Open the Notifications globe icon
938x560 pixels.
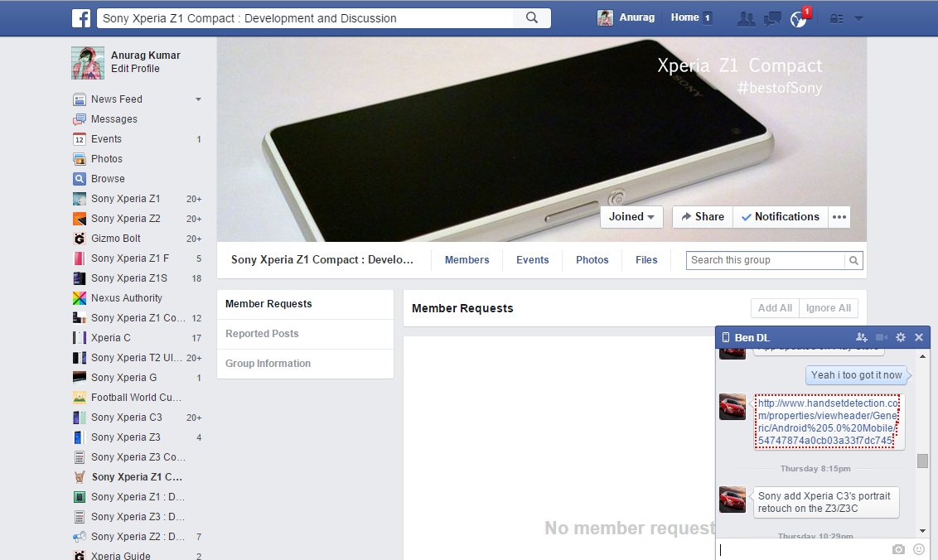pos(798,18)
